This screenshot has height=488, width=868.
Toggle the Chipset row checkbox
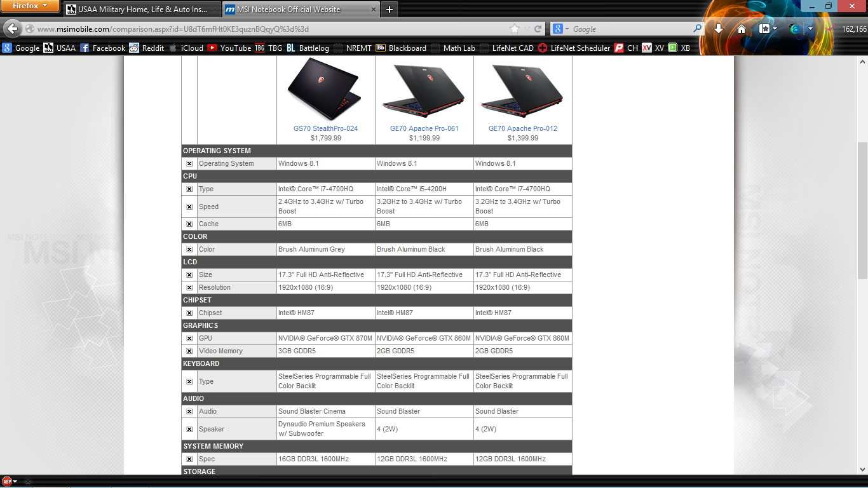coord(189,313)
